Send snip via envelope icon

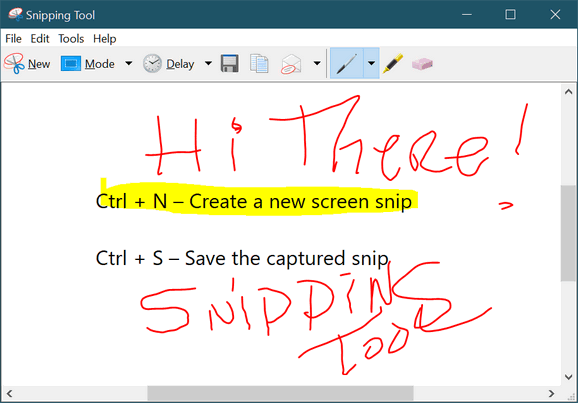click(291, 64)
